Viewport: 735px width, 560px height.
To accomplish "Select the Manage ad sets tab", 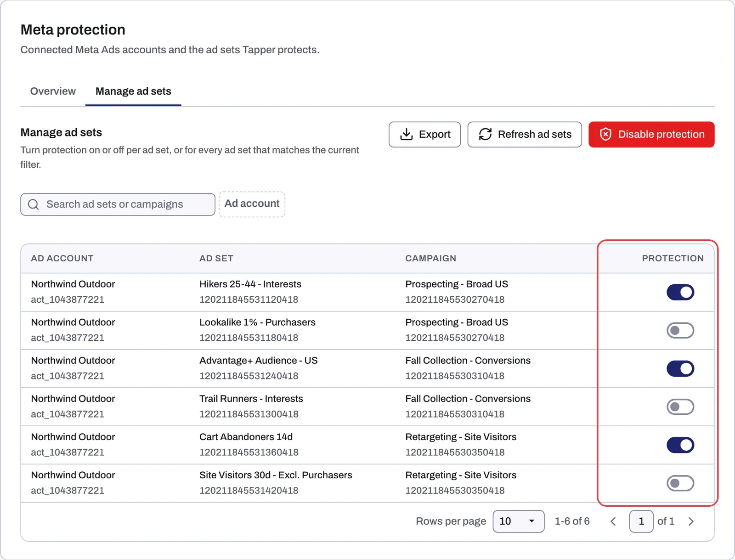I will click(x=133, y=91).
